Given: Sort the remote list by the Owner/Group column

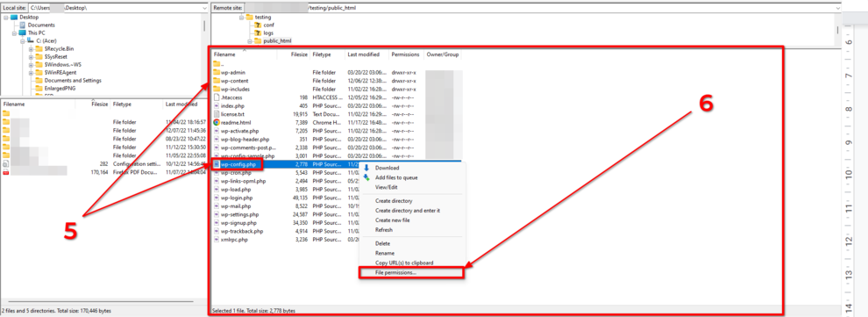Looking at the screenshot, I should pos(442,54).
